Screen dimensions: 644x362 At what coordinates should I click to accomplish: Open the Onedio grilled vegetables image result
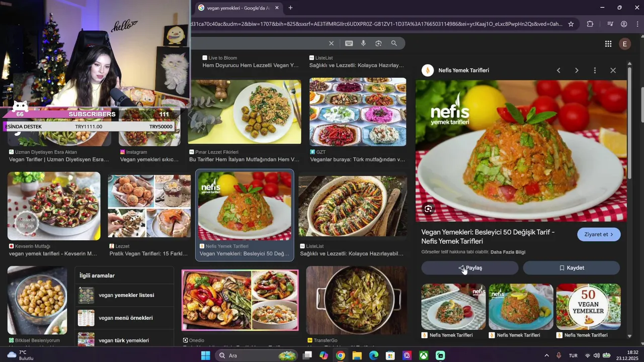click(x=240, y=300)
